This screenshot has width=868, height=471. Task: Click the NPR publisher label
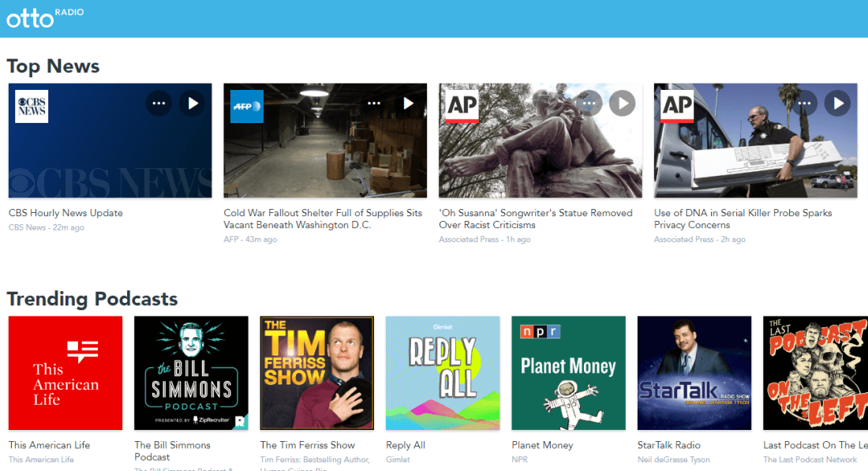[520, 459]
